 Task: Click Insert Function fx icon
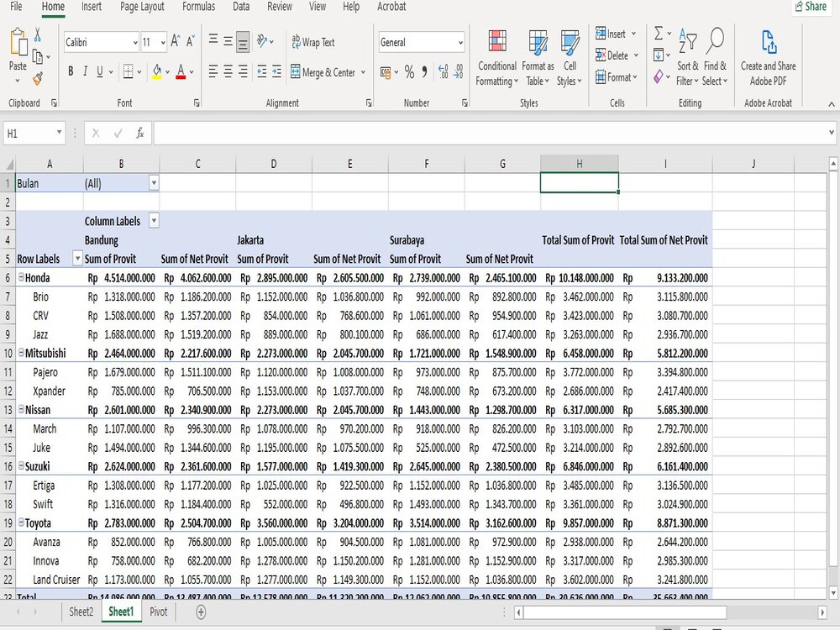[x=139, y=133]
